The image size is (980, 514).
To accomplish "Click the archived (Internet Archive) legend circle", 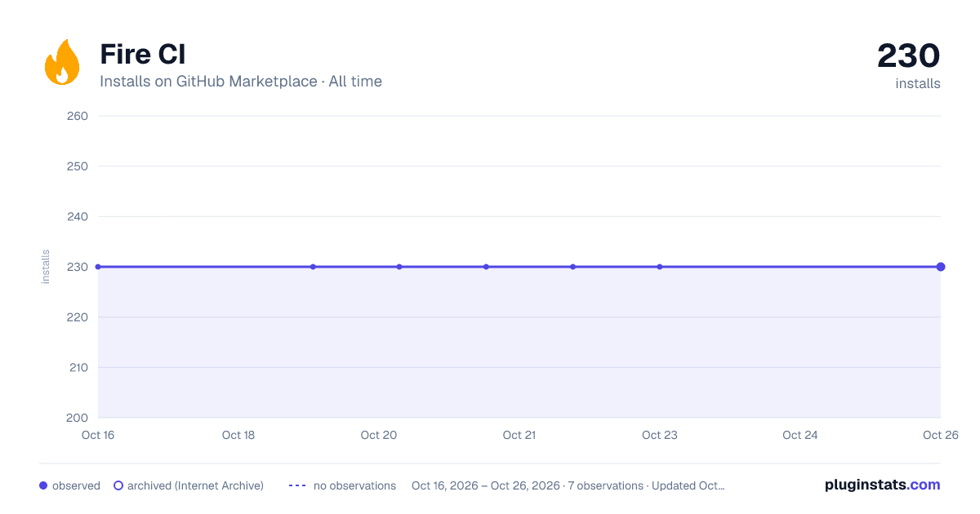I will [118, 485].
